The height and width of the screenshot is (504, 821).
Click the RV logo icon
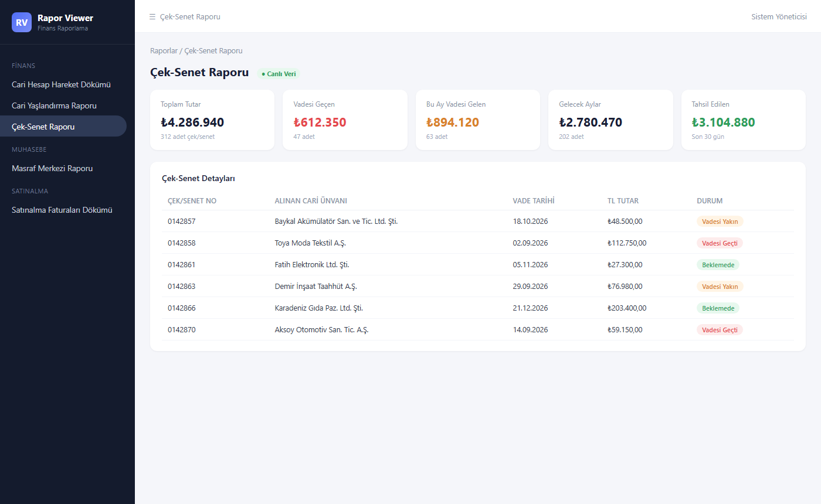click(x=22, y=22)
